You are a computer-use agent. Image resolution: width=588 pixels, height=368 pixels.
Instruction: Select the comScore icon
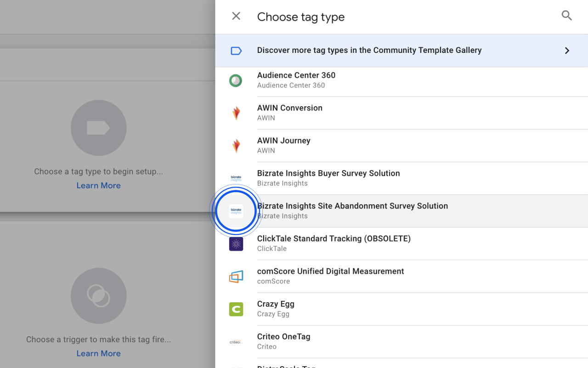coord(236,276)
